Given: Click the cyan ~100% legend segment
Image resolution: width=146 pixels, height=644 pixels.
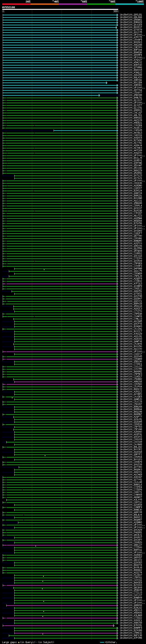Looking at the screenshot, I should tap(130, 4).
